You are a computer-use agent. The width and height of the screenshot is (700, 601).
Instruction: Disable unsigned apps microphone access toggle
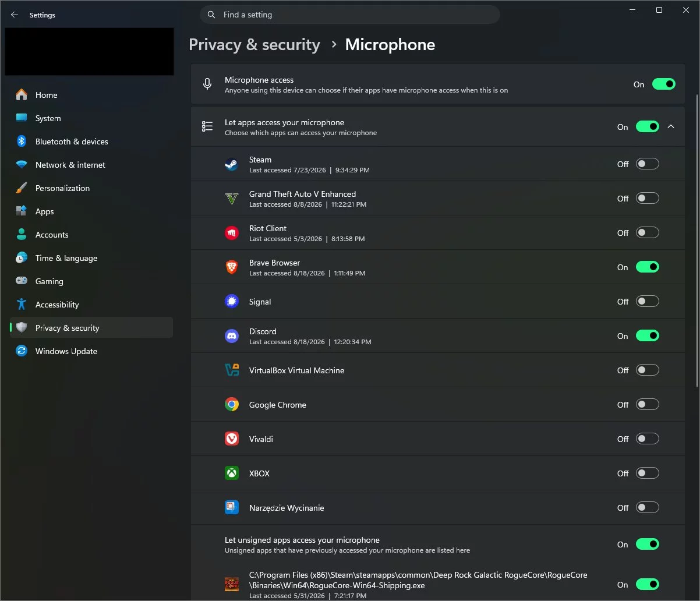[647, 545]
